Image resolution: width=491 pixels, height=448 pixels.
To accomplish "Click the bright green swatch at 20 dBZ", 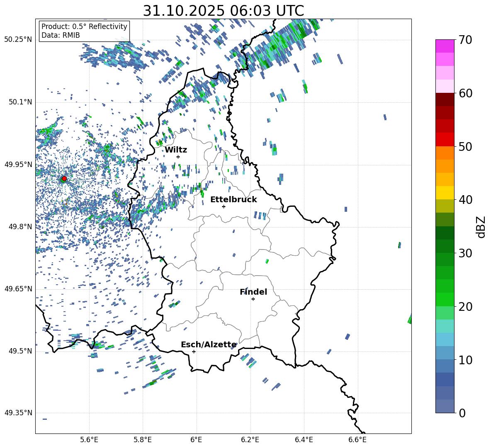I will tap(445, 299).
